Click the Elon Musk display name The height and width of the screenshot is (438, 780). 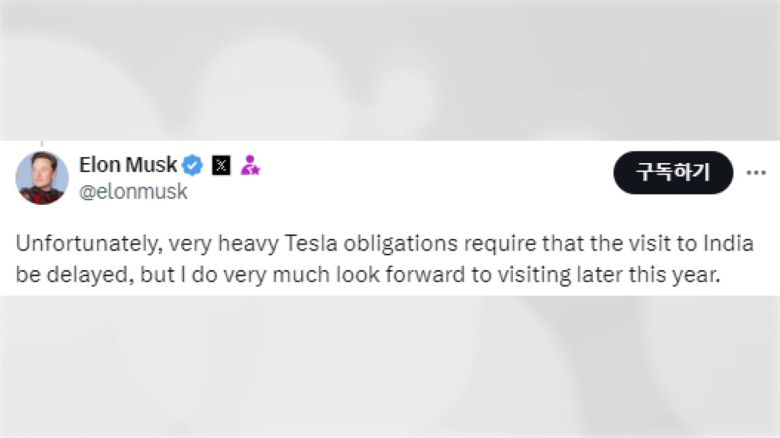coord(128,165)
